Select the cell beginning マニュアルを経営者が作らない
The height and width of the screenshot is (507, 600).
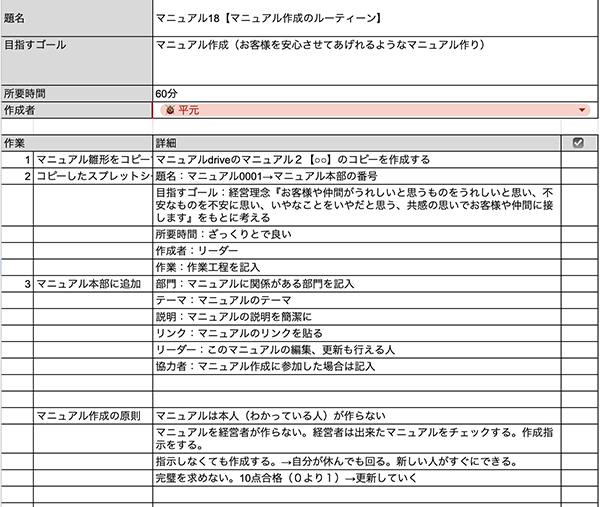[357, 439]
